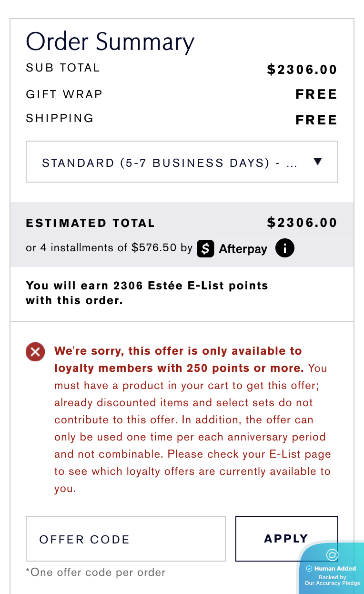Click the Afterpay wordmark
Screen dimensions: 364x594
(x=243, y=249)
